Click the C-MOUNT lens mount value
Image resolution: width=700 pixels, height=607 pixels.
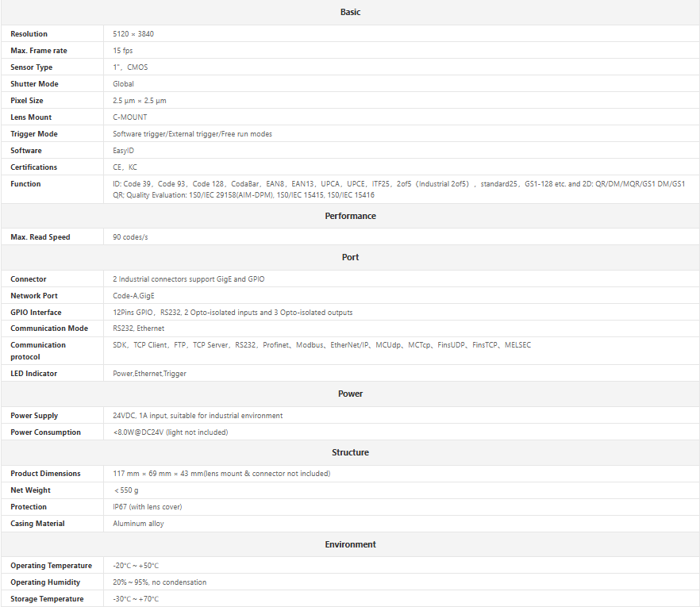tap(130, 117)
